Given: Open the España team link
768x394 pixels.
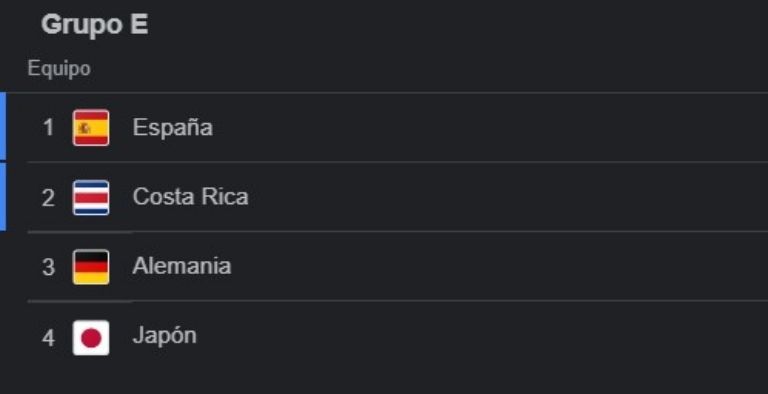Looking at the screenshot, I should 172,128.
